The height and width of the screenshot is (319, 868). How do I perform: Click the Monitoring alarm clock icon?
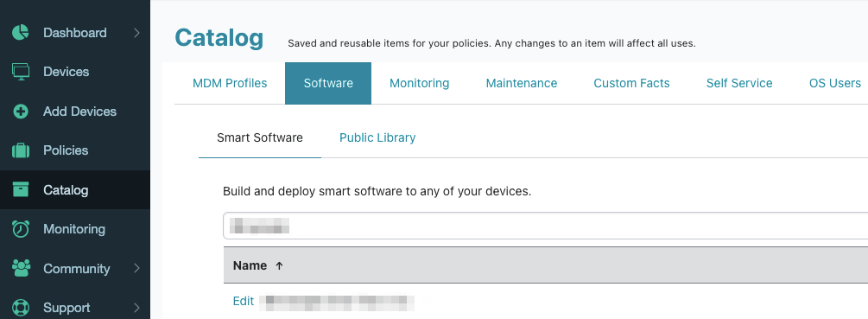click(21, 229)
